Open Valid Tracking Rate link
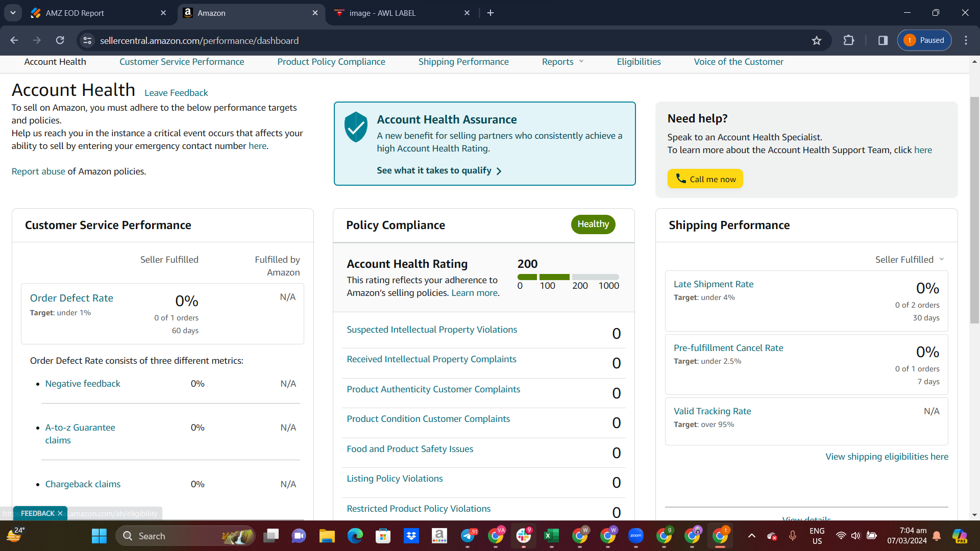Image resolution: width=980 pixels, height=551 pixels. point(713,411)
